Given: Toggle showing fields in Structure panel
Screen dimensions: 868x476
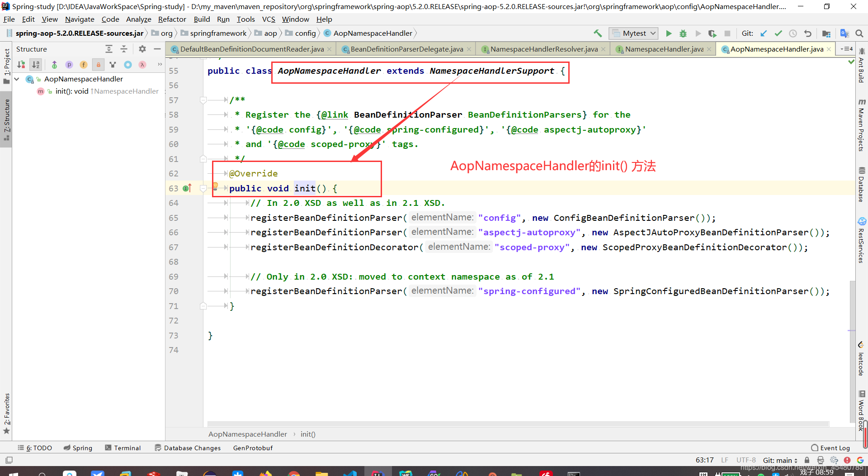Looking at the screenshot, I should coord(84,64).
